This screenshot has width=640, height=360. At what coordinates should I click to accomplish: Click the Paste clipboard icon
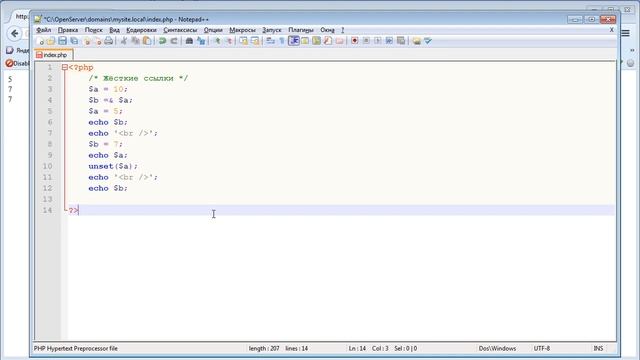[147, 41]
